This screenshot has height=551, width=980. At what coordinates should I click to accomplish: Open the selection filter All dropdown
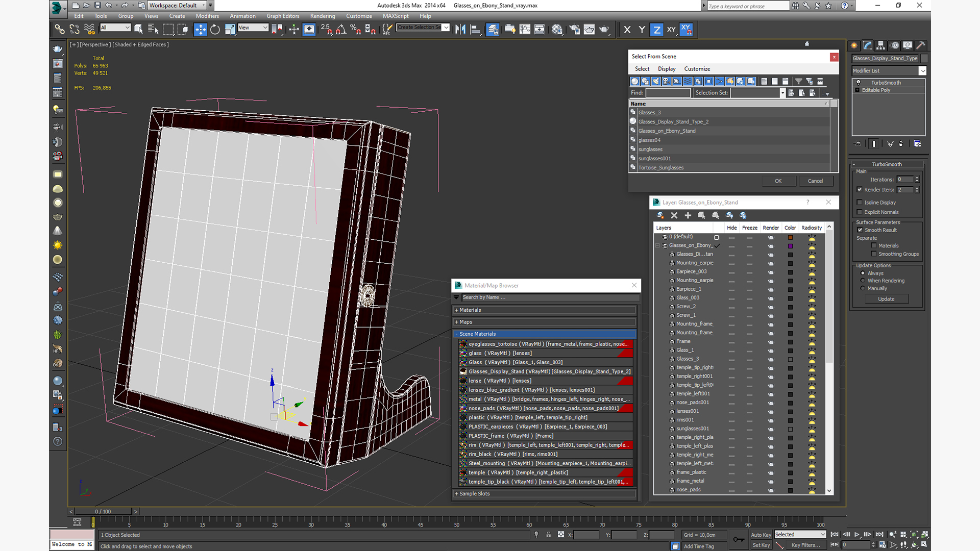(x=115, y=28)
